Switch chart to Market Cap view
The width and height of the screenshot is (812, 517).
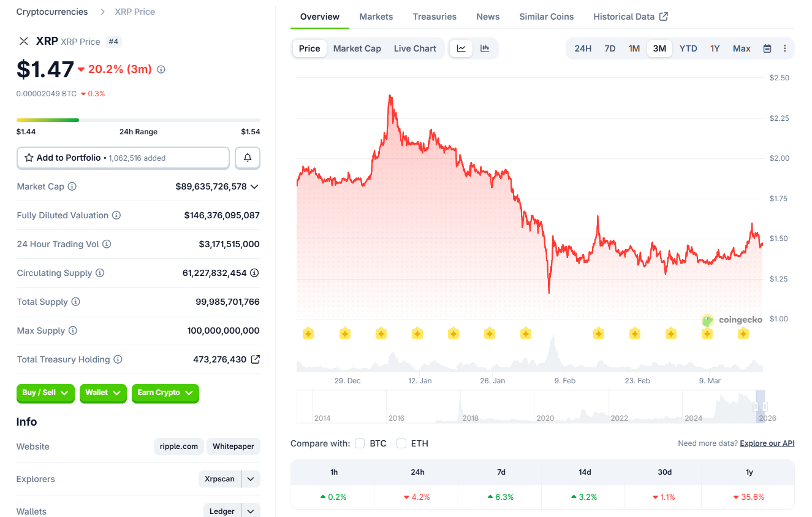tap(357, 48)
